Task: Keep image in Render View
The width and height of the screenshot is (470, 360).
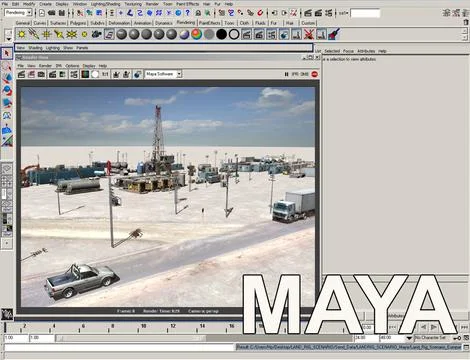Action: click(x=116, y=74)
